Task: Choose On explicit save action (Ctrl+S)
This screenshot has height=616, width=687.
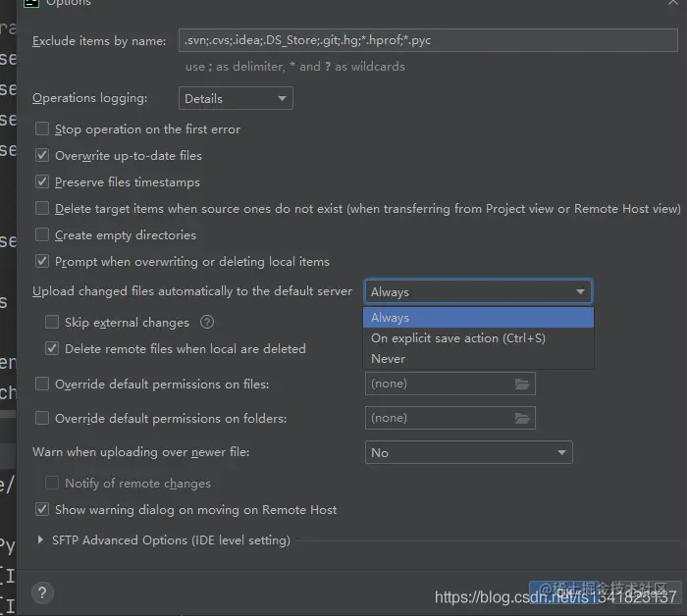Action: point(479,338)
